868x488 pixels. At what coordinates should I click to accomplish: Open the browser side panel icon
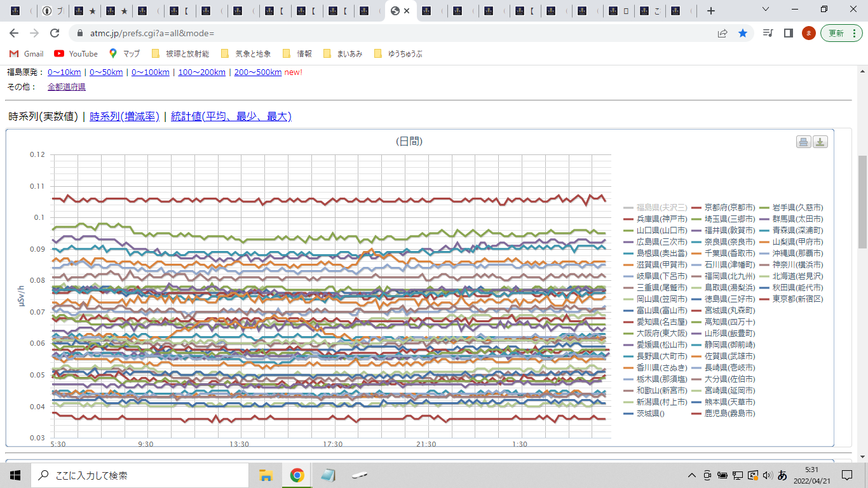pyautogui.click(x=788, y=33)
